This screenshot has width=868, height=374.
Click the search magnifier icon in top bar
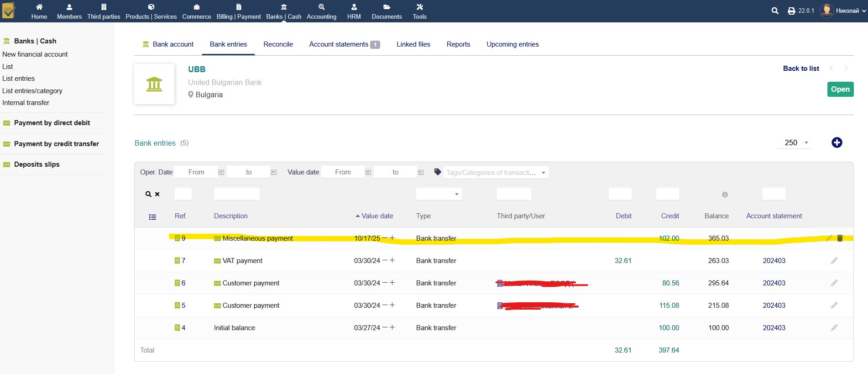click(x=774, y=11)
